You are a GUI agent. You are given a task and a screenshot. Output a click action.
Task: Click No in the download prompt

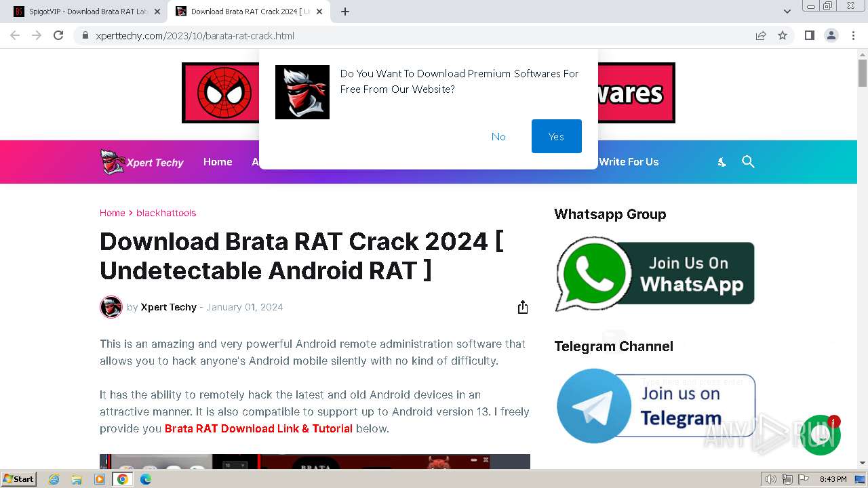[498, 136]
